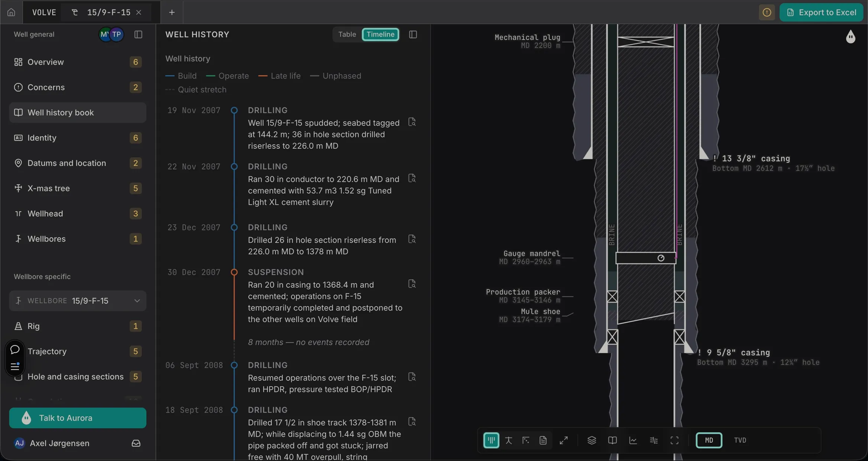This screenshot has height=461, width=868.
Task: Switch depth reference to TVD
Action: (740, 440)
